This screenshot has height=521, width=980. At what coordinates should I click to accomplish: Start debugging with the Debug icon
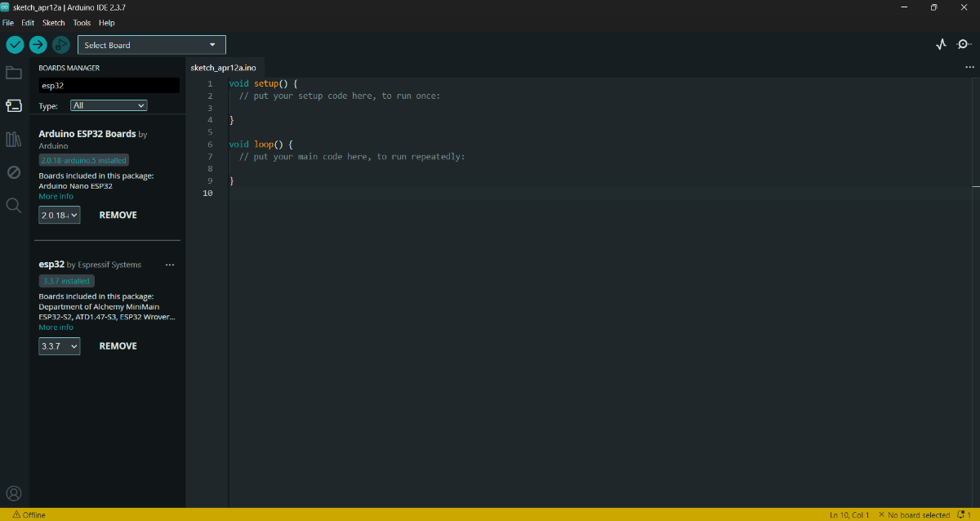60,45
